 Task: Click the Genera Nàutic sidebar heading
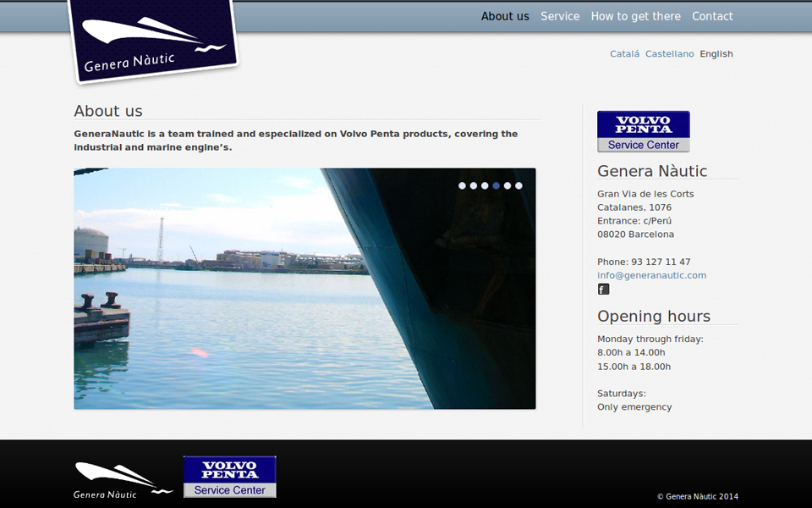[x=652, y=171]
